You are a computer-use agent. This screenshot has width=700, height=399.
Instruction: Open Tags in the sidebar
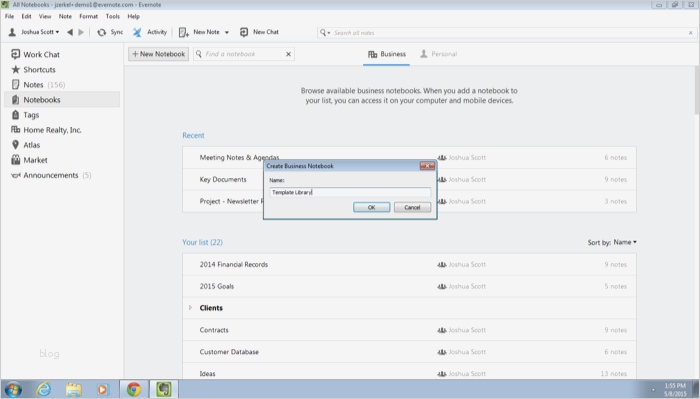(x=25, y=115)
